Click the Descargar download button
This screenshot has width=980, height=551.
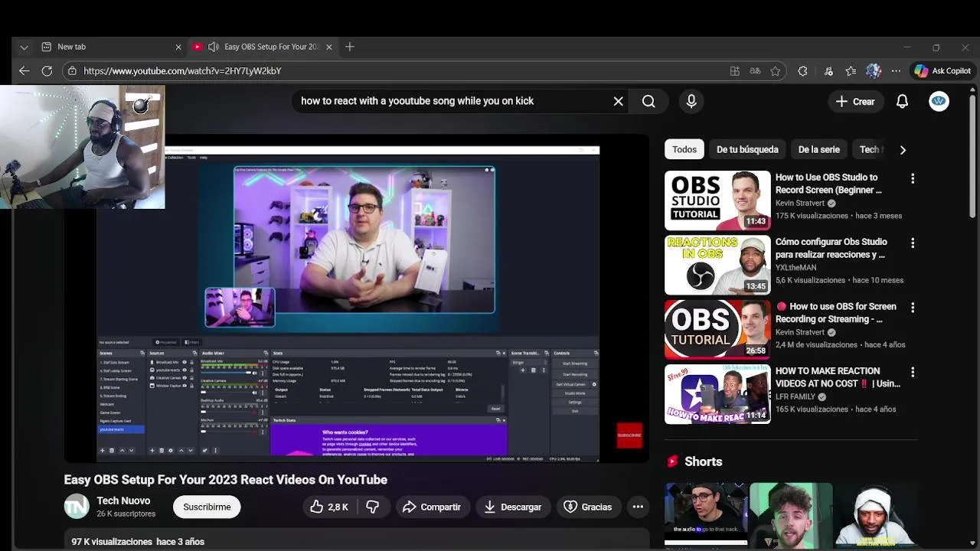[x=512, y=507]
